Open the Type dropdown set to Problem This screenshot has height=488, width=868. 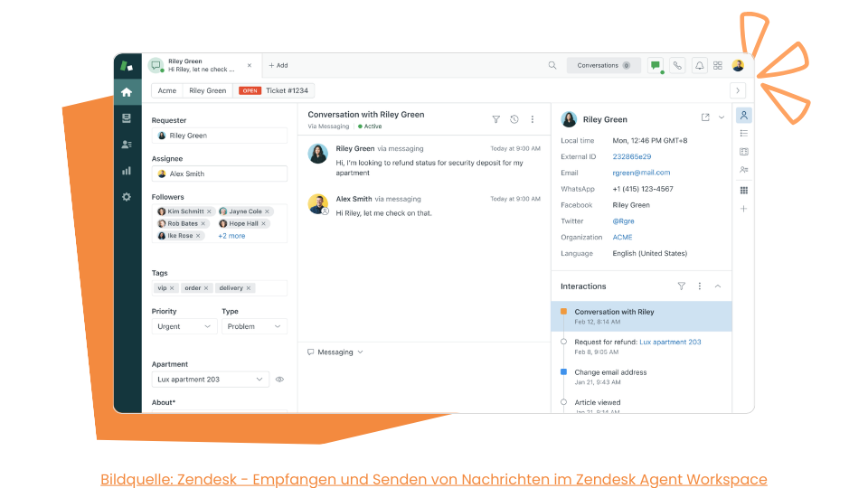coord(254,326)
